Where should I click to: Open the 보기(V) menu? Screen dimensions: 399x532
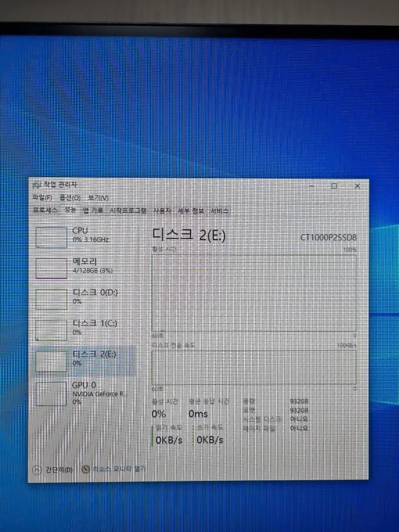click(x=98, y=198)
